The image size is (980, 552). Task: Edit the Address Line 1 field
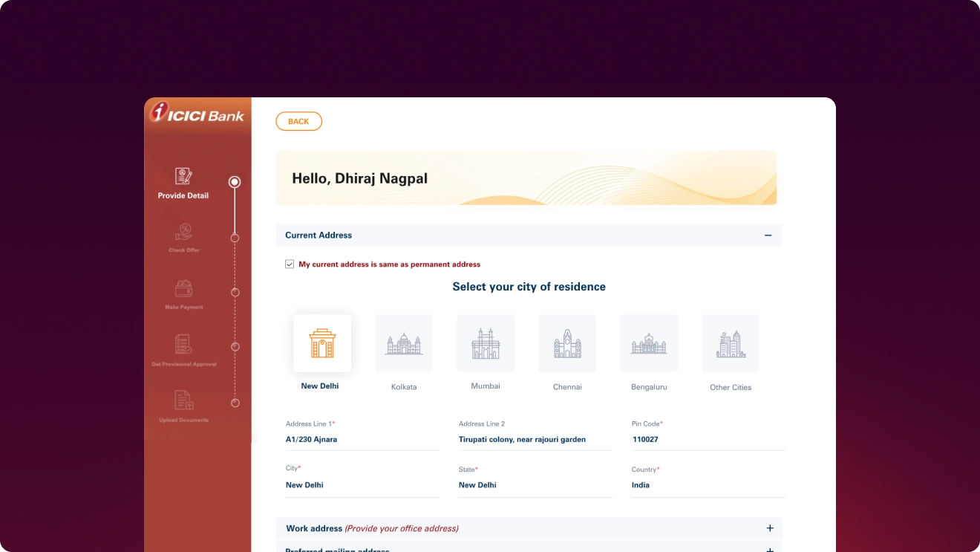click(362, 440)
